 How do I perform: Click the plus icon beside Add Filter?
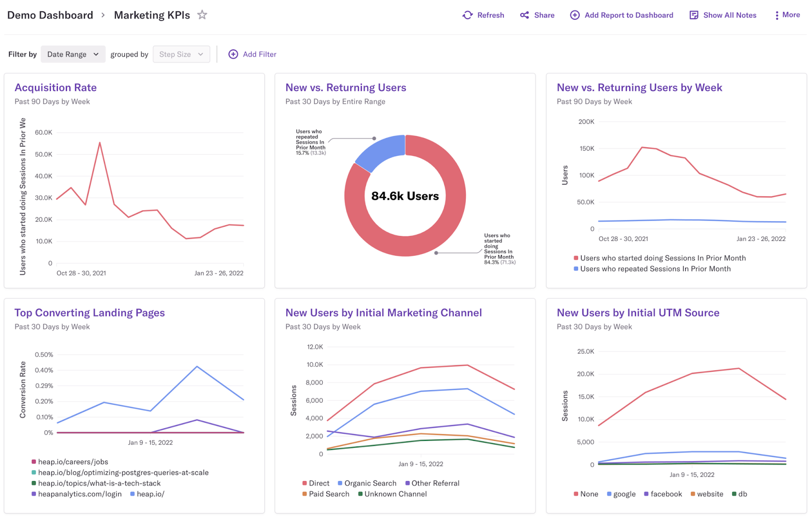pyautogui.click(x=233, y=54)
